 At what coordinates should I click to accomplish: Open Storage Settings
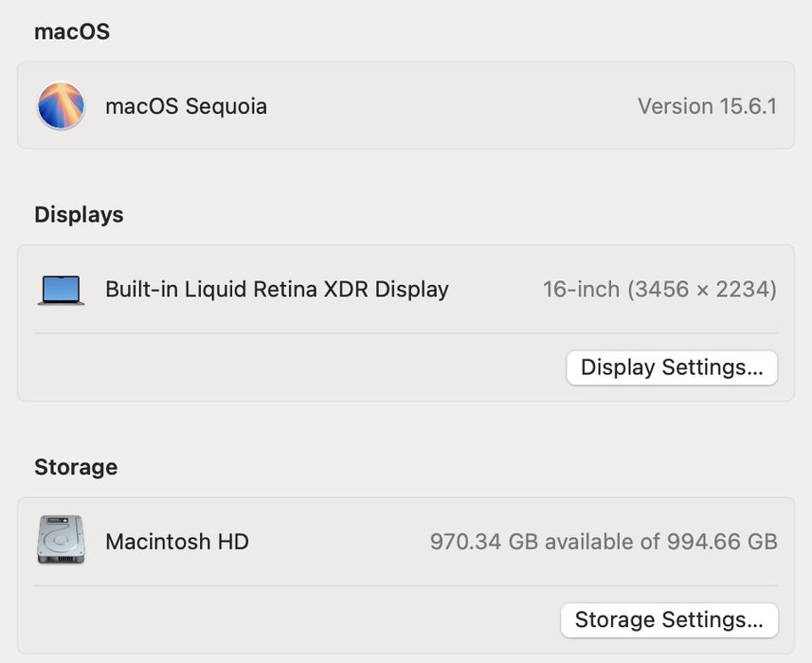coord(669,620)
